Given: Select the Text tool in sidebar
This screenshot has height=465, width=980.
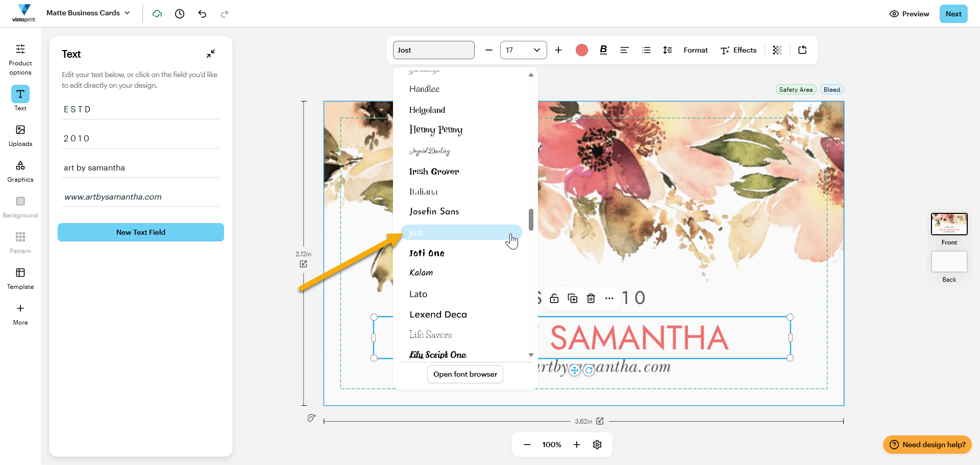Looking at the screenshot, I should pyautogui.click(x=20, y=98).
